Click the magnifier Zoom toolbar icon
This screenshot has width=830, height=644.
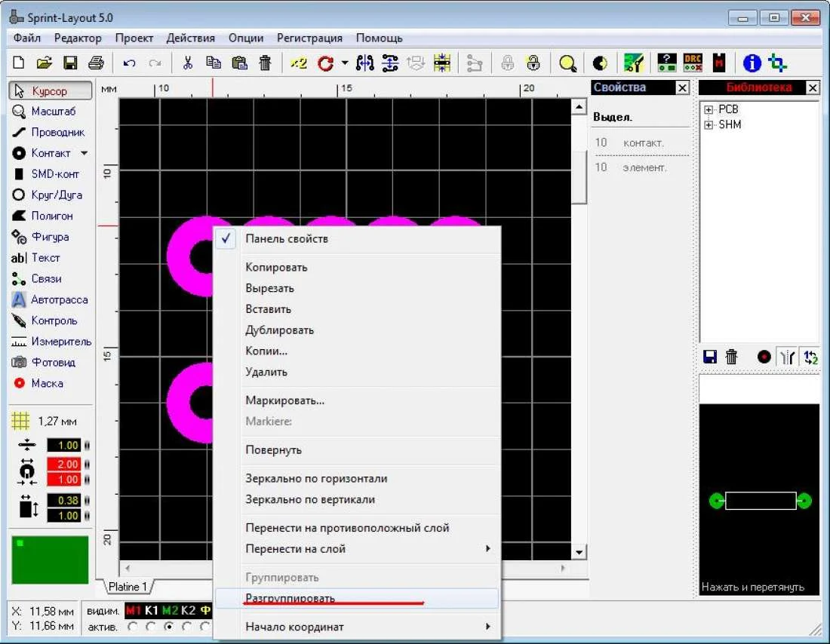[x=567, y=63]
